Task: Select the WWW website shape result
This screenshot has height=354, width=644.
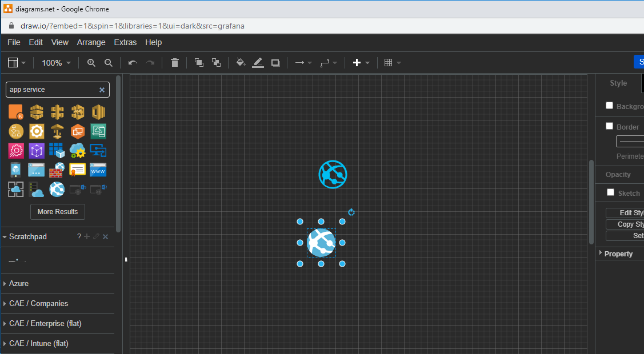Action: pos(98,170)
